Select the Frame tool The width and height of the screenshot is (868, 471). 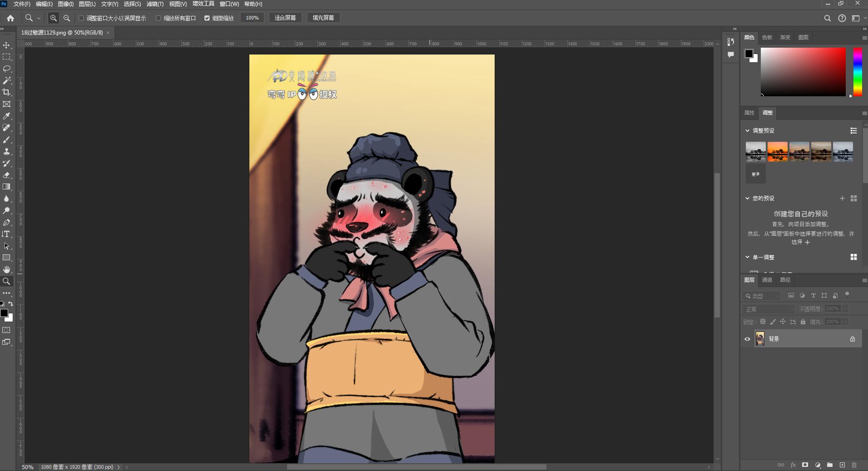[6, 104]
